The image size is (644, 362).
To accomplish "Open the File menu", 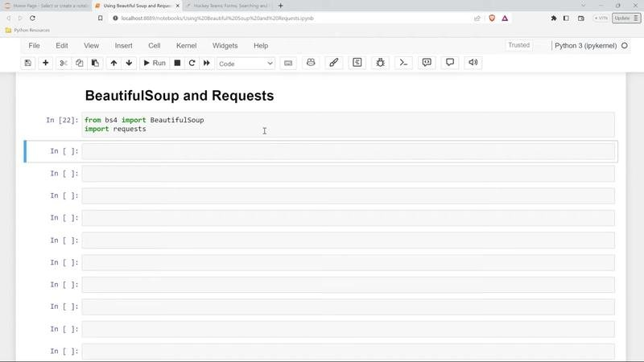I will (34, 46).
